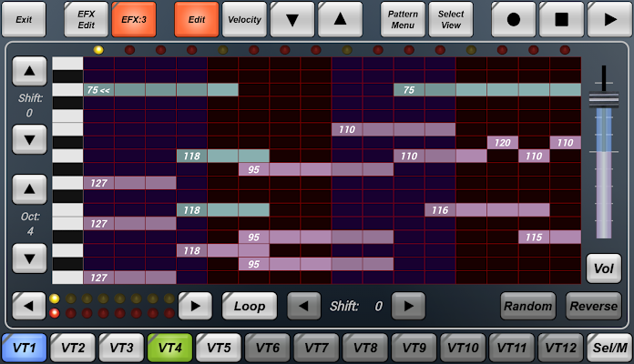Select the note labeled 120
This screenshot has height=364, width=634.
coord(503,143)
